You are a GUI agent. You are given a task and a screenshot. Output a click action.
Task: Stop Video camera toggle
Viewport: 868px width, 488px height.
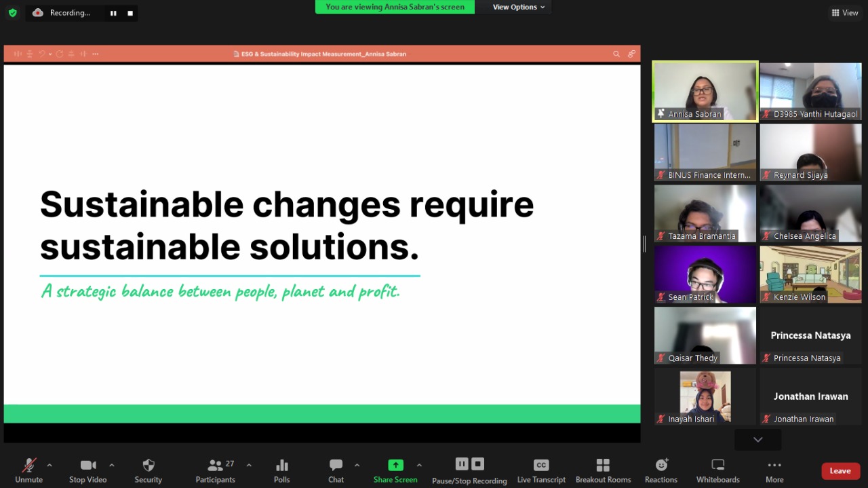pyautogui.click(x=87, y=470)
